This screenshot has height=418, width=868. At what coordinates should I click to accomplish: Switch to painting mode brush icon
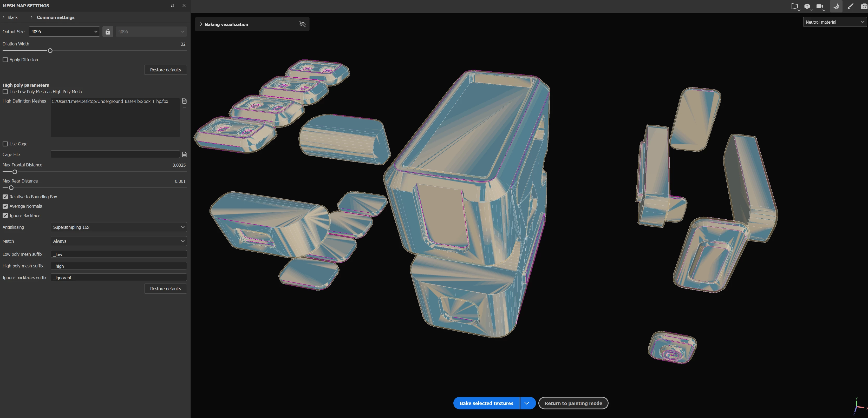(x=850, y=6)
